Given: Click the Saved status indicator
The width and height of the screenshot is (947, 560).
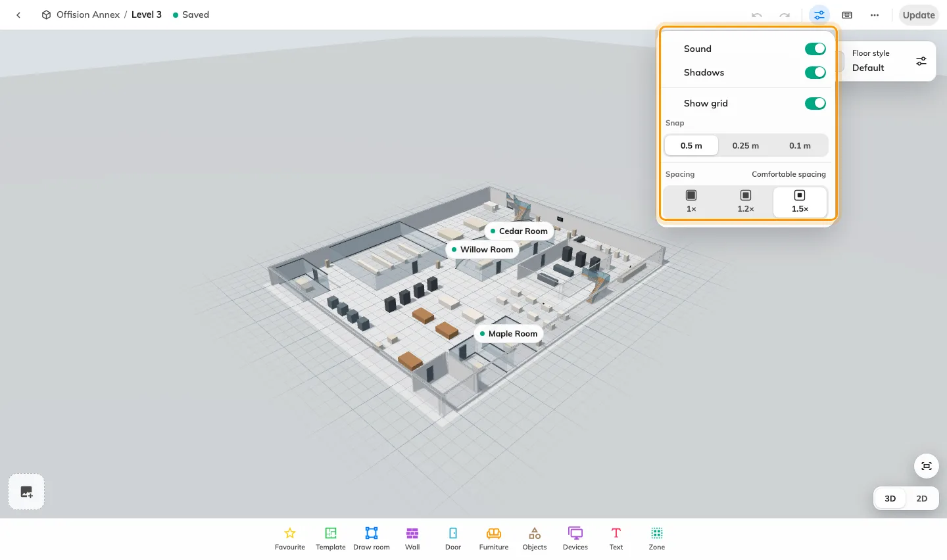Looking at the screenshot, I should (x=191, y=14).
